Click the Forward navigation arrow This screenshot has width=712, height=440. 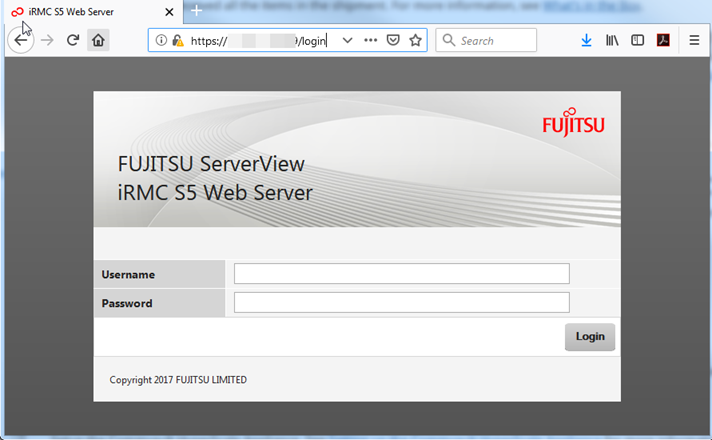click(x=47, y=40)
